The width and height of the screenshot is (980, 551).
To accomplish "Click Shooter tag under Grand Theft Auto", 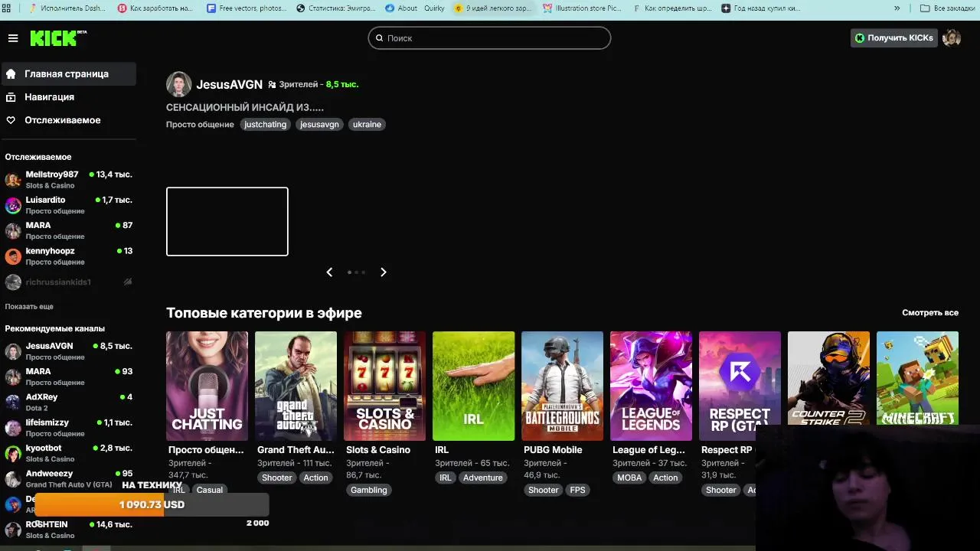I will pos(277,478).
